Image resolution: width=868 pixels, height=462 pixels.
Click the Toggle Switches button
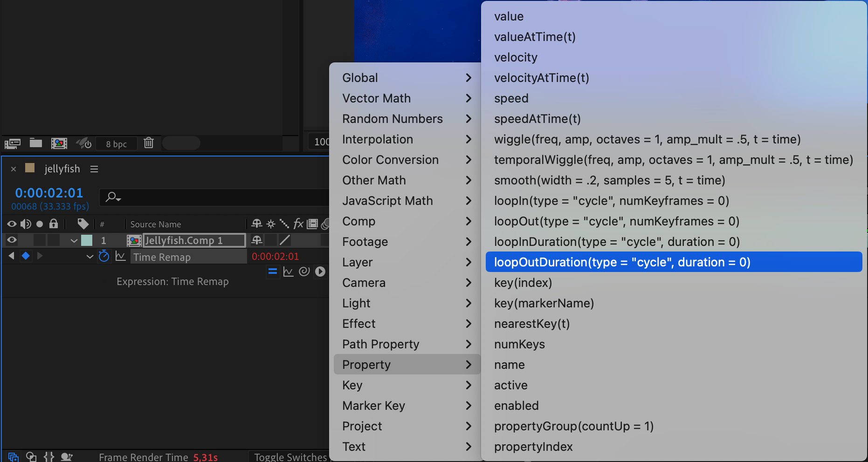pos(291,457)
